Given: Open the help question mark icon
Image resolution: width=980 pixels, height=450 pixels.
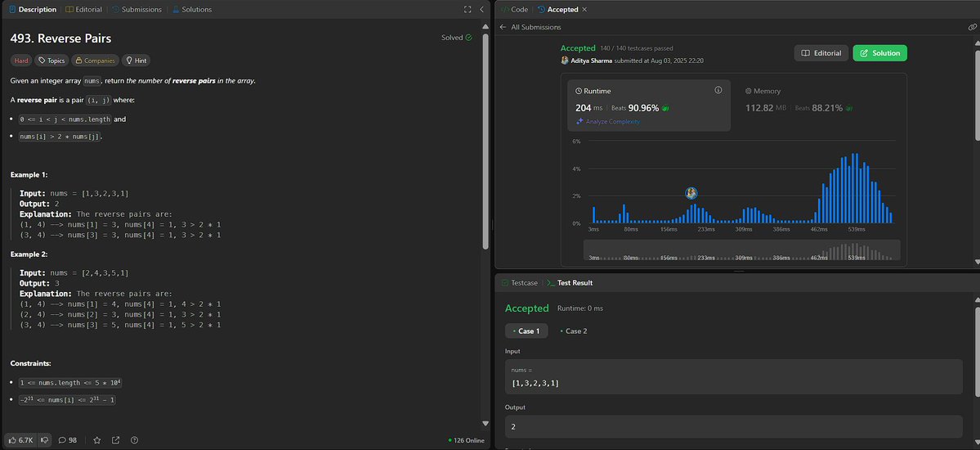Looking at the screenshot, I should [x=134, y=440].
